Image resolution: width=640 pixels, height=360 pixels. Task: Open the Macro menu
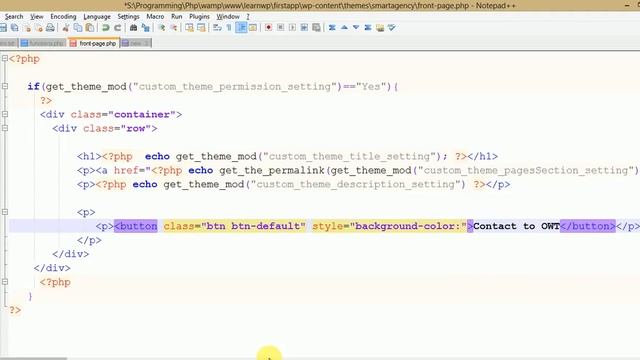155,16
